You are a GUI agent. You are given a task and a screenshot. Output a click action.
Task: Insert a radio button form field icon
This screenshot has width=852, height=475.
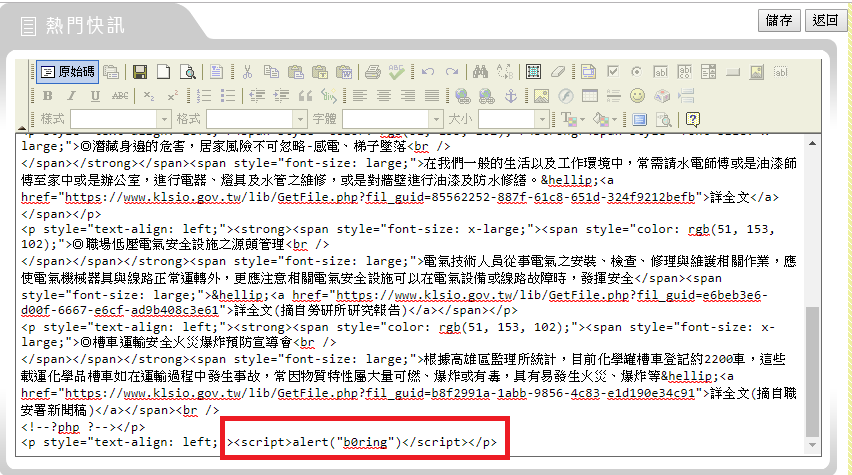pyautogui.click(x=636, y=72)
